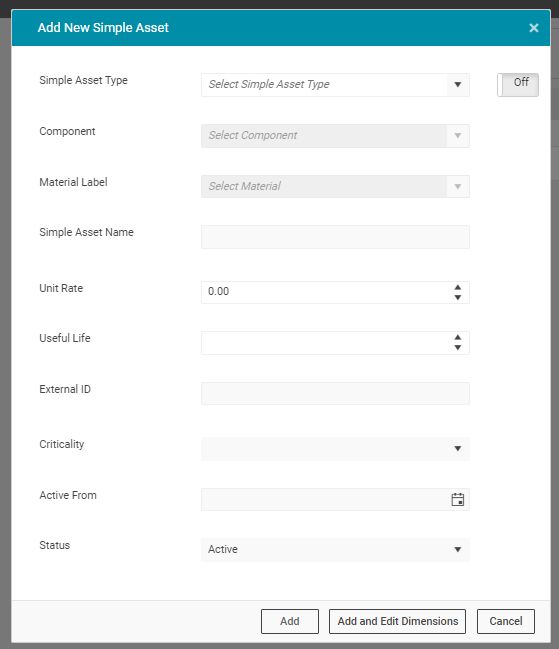Open the Status dropdown showing Active
Screen dimensions: 559x649
(x=335, y=550)
